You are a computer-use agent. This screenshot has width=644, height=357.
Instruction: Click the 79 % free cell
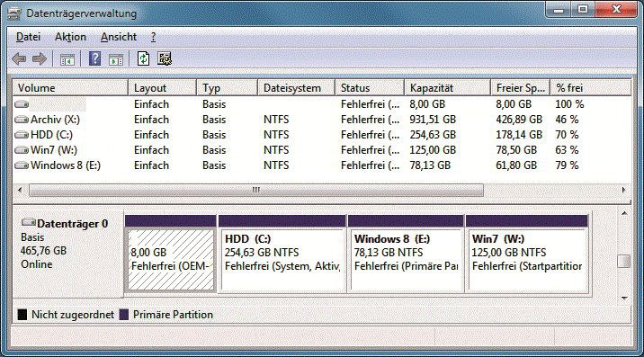pos(567,165)
